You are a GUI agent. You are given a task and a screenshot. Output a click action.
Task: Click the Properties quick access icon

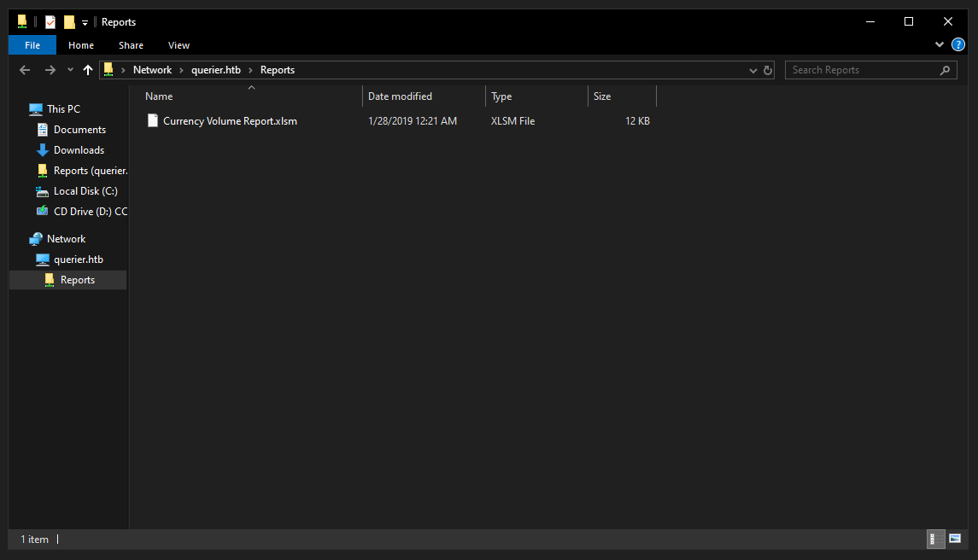(50, 22)
